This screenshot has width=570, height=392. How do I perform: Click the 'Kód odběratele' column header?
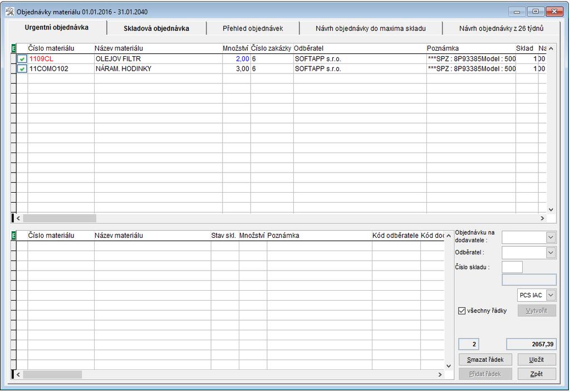pyautogui.click(x=396, y=236)
